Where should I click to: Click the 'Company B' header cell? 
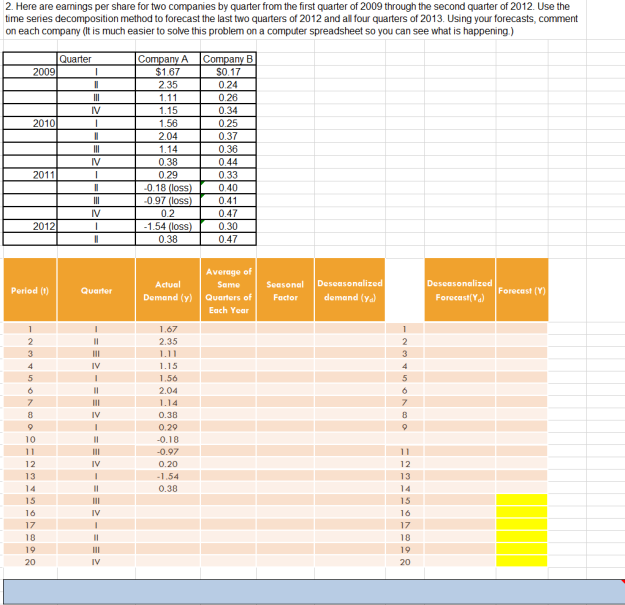228,59
